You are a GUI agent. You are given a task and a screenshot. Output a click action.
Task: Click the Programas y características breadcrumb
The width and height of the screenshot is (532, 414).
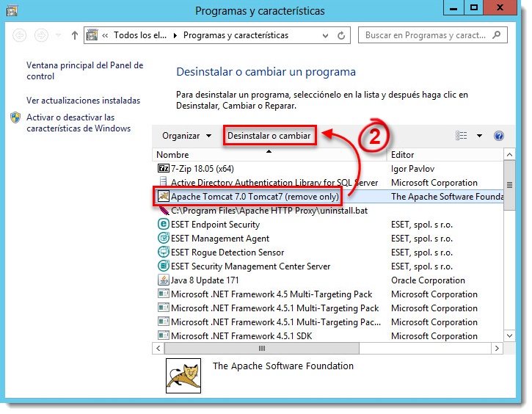click(236, 35)
